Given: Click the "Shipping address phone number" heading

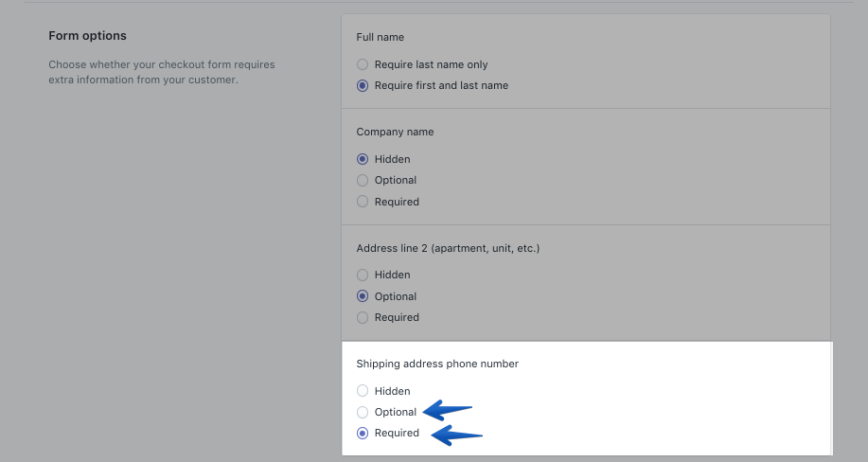Looking at the screenshot, I should pyautogui.click(x=437, y=364).
